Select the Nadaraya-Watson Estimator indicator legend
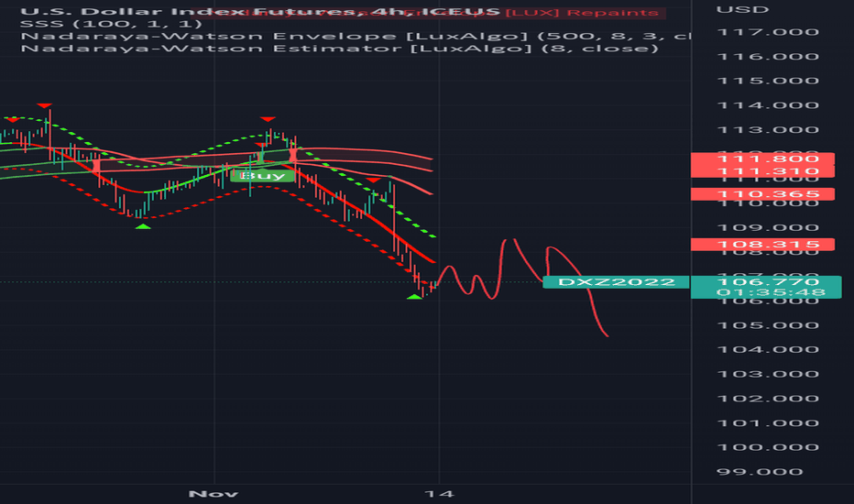This screenshot has width=854, height=504. click(339, 49)
